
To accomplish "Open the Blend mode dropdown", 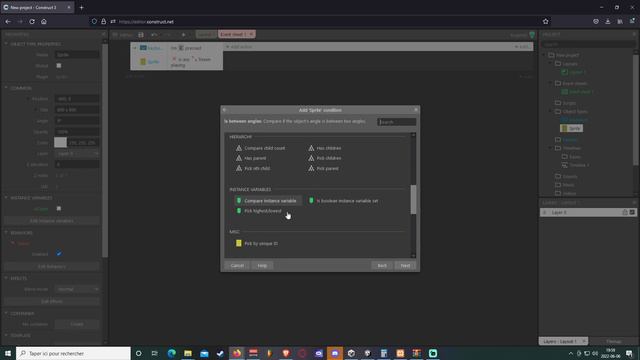I will click(77, 289).
